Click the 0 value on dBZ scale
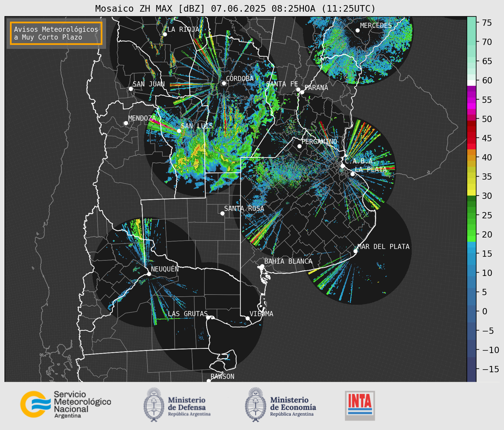Image resolution: width=504 pixels, height=430 pixels. tap(484, 311)
